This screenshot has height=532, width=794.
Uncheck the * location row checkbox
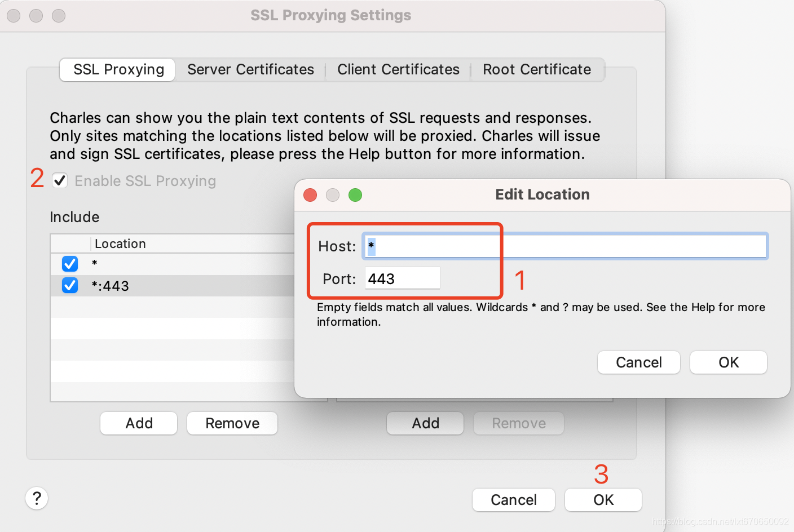[x=70, y=263]
